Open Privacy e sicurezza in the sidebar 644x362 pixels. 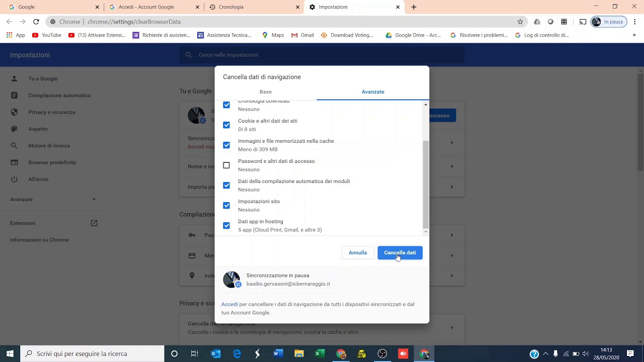tap(52, 112)
